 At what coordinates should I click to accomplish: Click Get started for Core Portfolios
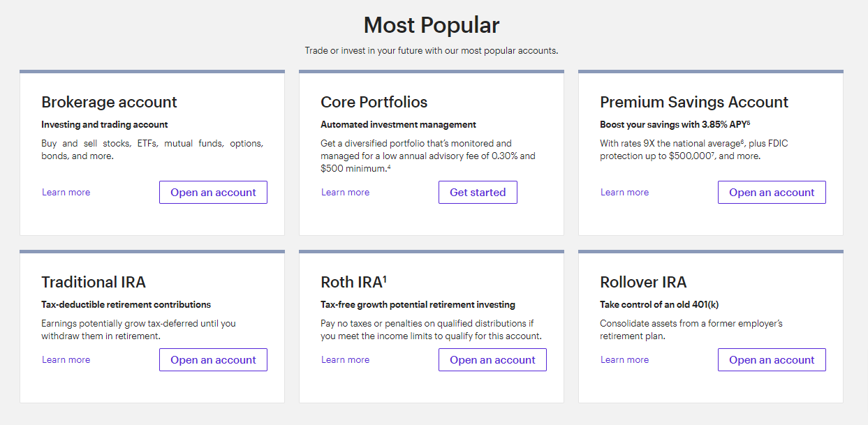coord(478,193)
